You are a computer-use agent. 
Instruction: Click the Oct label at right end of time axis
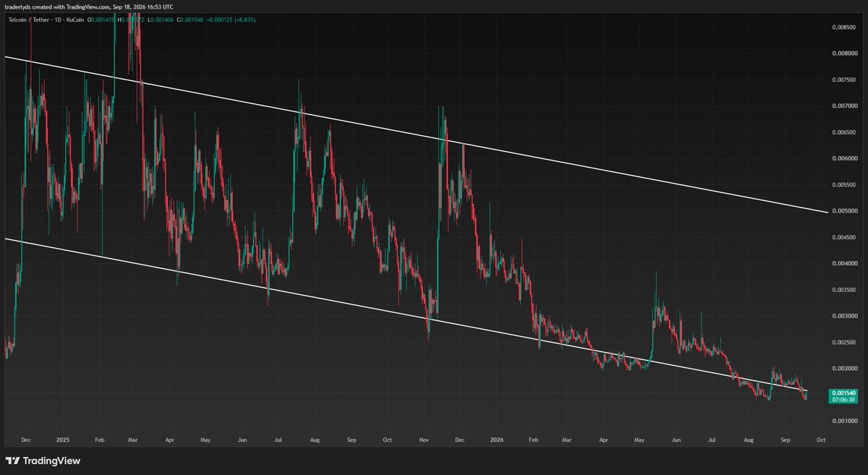[821, 439]
